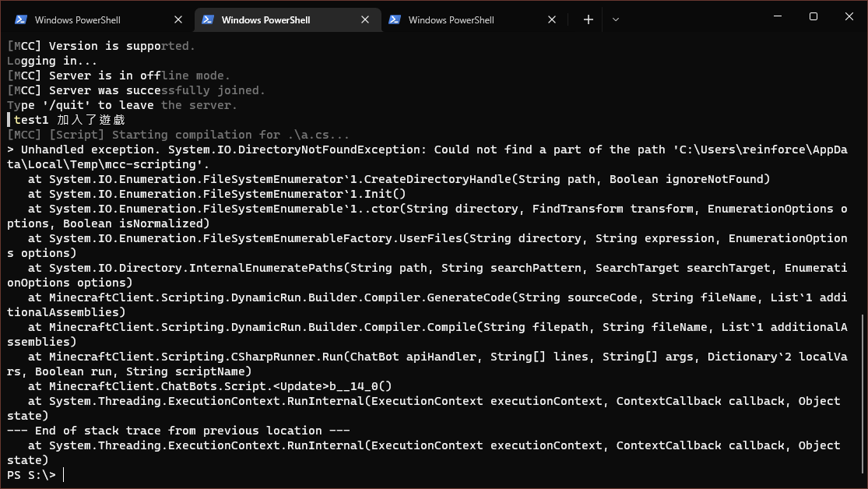Open the new tab dropdown chevron
Screen dimensions: 868x489
(616, 19)
